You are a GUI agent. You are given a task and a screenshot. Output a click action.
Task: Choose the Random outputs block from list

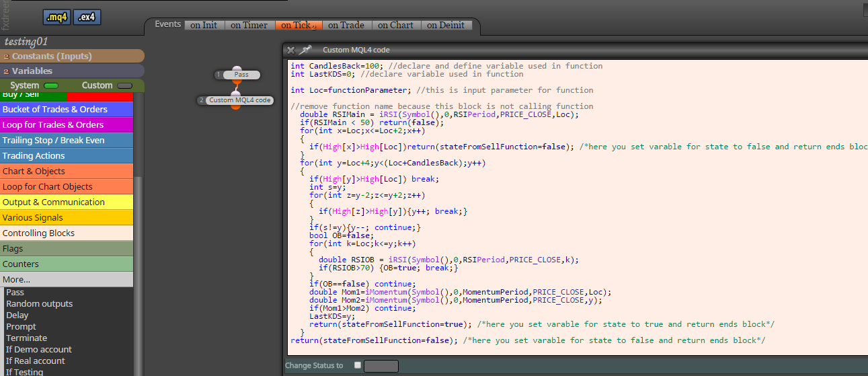pos(40,304)
